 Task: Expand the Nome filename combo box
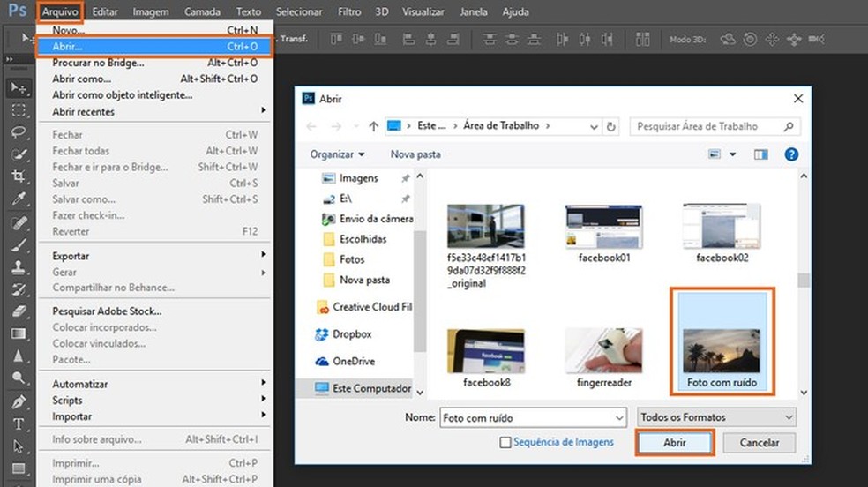click(x=619, y=417)
